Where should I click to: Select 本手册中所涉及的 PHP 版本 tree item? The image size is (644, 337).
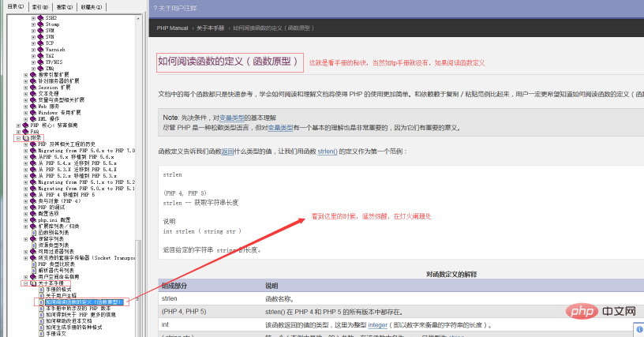[x=78, y=309]
